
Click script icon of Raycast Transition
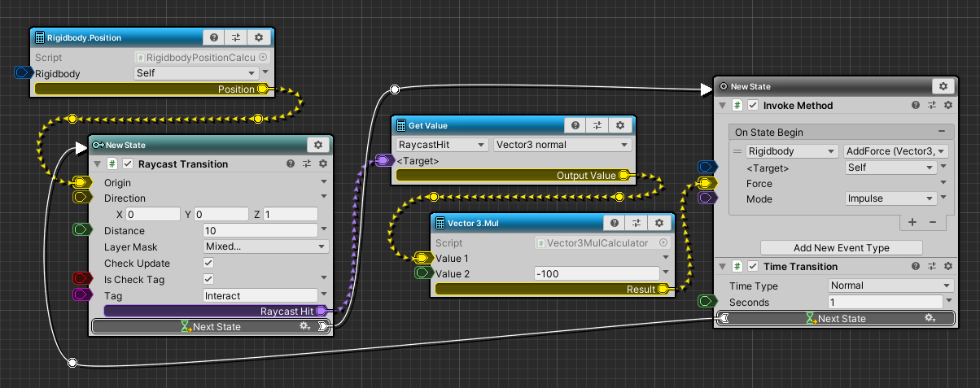click(x=113, y=163)
